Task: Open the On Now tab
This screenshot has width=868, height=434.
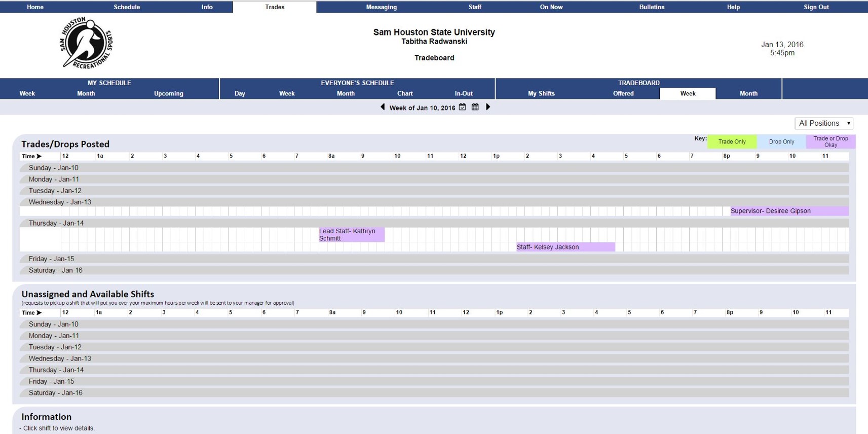Action: point(551,7)
